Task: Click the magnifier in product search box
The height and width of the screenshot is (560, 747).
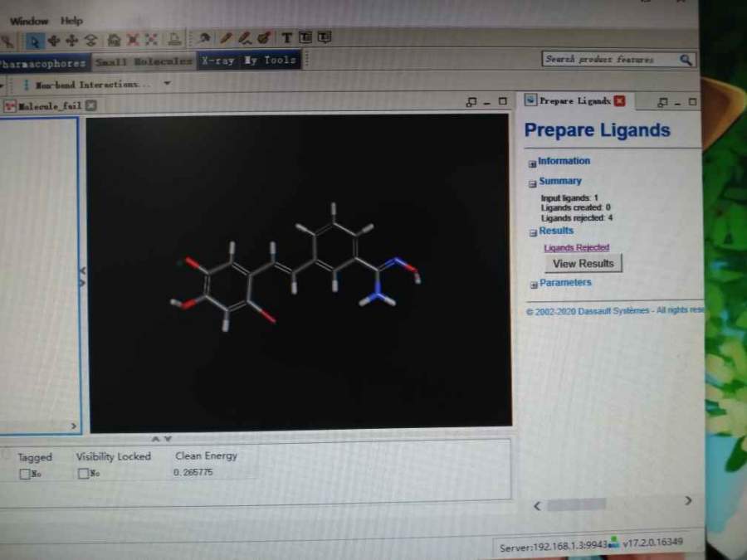Action: 686,60
